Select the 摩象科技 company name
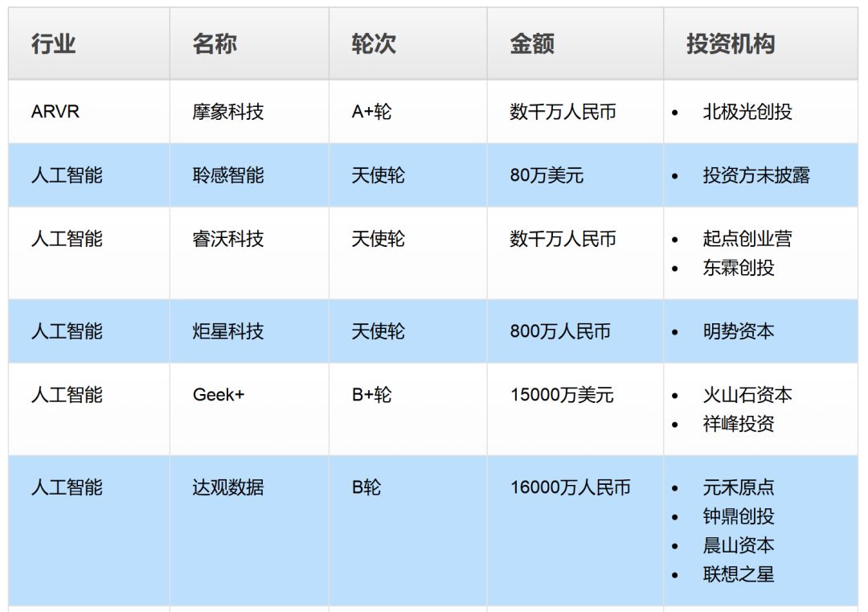The height and width of the screenshot is (612, 868). (x=228, y=111)
